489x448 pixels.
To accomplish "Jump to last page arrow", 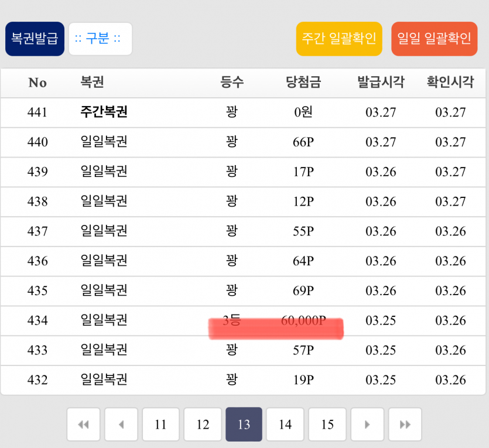I will 405,425.
